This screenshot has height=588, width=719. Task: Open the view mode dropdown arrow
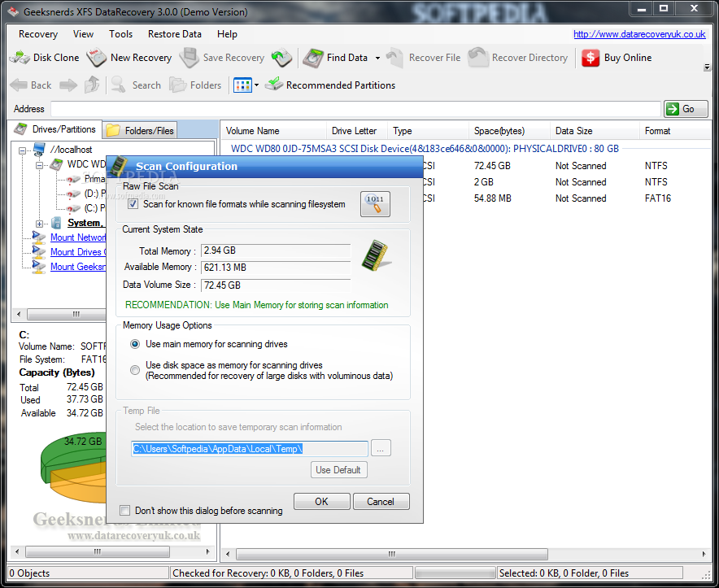pos(257,85)
